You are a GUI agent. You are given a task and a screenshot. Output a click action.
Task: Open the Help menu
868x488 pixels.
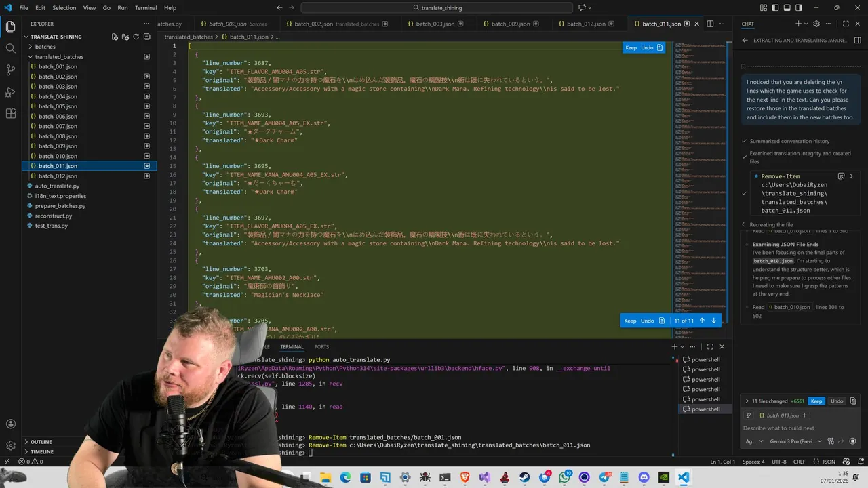(x=170, y=8)
